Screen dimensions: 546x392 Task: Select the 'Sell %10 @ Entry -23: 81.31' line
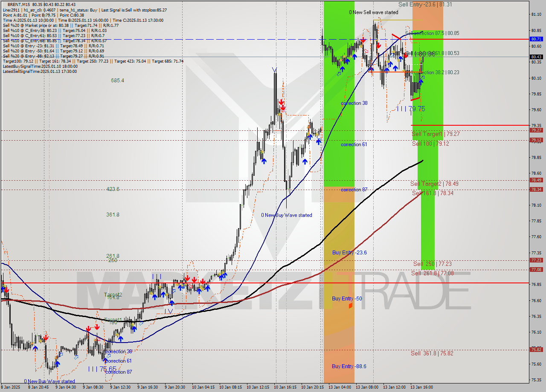click(x=54, y=46)
